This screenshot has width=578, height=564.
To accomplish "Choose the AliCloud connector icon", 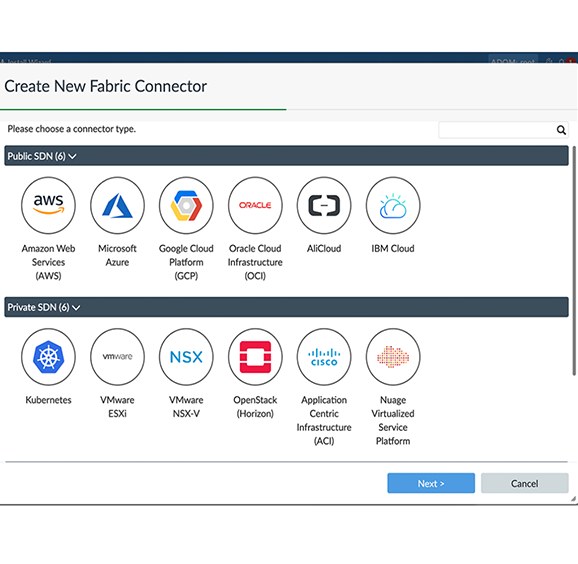I will tap(324, 205).
